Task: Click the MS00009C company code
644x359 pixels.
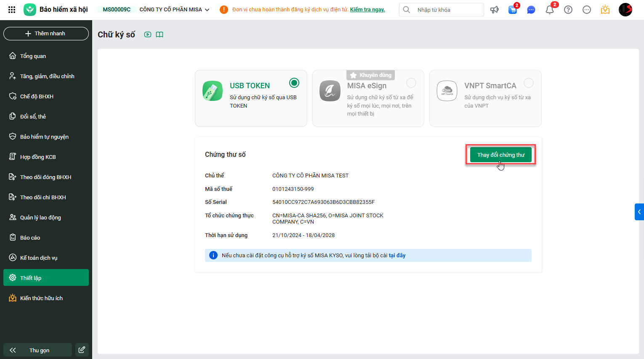Action: 117,10
